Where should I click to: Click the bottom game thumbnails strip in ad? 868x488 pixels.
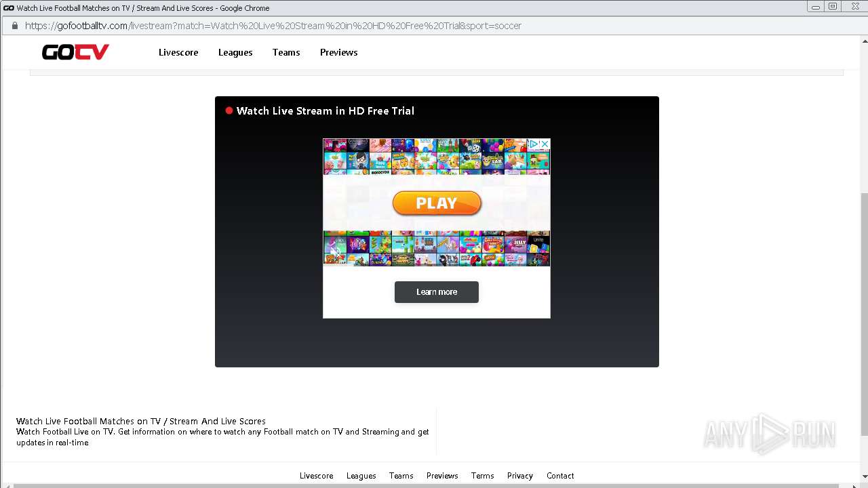(437, 248)
